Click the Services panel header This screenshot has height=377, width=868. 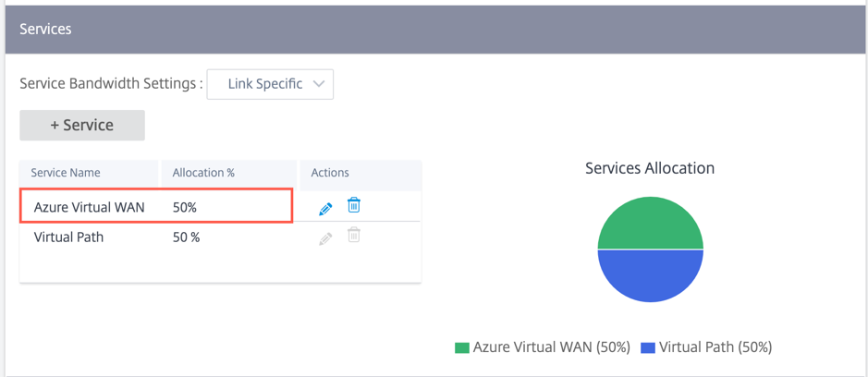(x=434, y=30)
